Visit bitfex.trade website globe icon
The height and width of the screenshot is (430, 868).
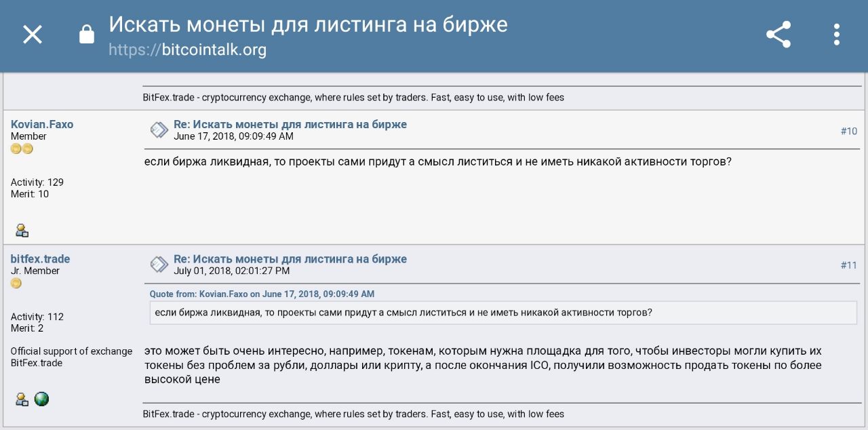[x=41, y=399]
